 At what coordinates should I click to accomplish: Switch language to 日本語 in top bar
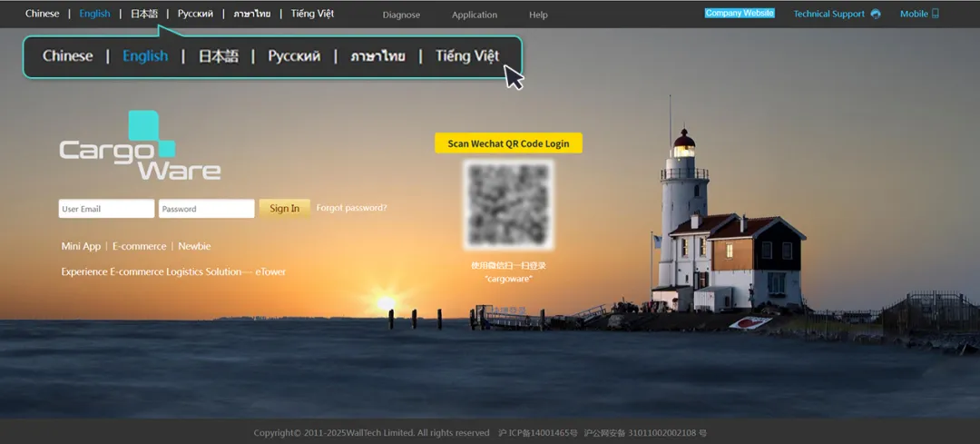(x=143, y=14)
